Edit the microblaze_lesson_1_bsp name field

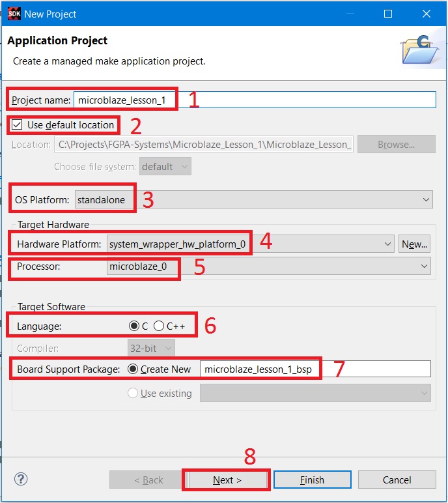point(315,369)
